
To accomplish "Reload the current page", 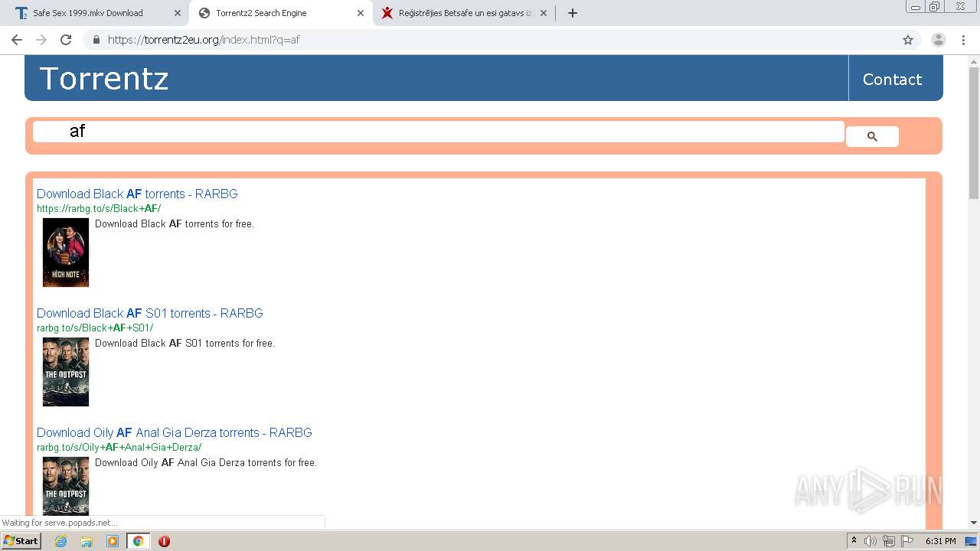I will point(66,40).
